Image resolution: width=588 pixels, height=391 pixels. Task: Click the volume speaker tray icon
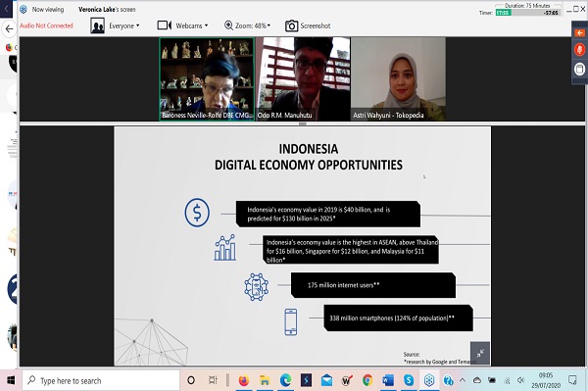[x=520, y=380]
